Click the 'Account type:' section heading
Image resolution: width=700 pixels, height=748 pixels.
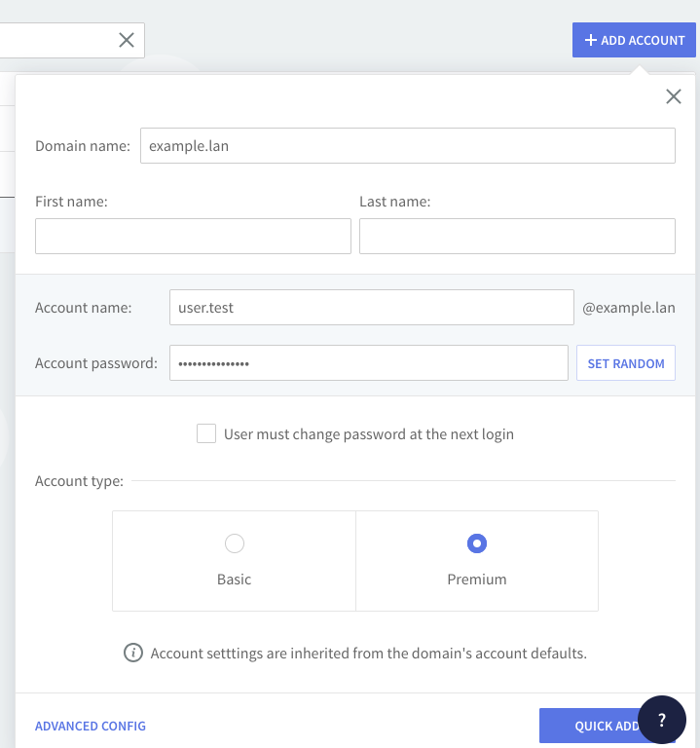click(80, 481)
